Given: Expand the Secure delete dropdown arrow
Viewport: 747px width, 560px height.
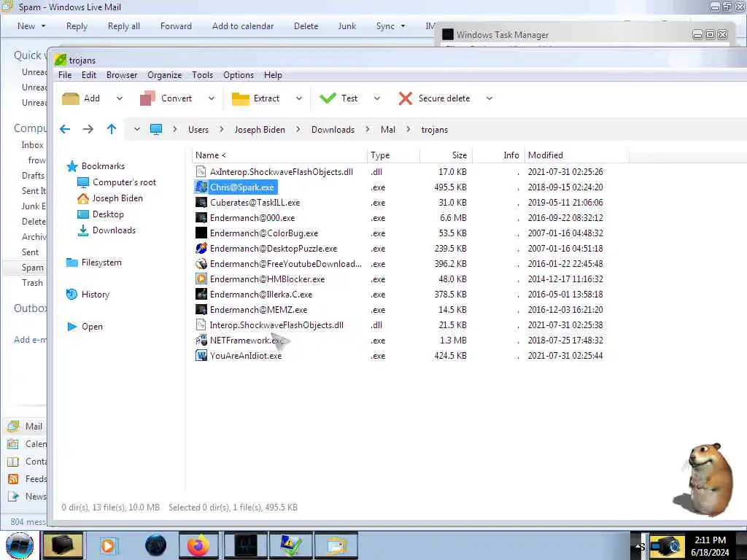Looking at the screenshot, I should pyautogui.click(x=489, y=98).
